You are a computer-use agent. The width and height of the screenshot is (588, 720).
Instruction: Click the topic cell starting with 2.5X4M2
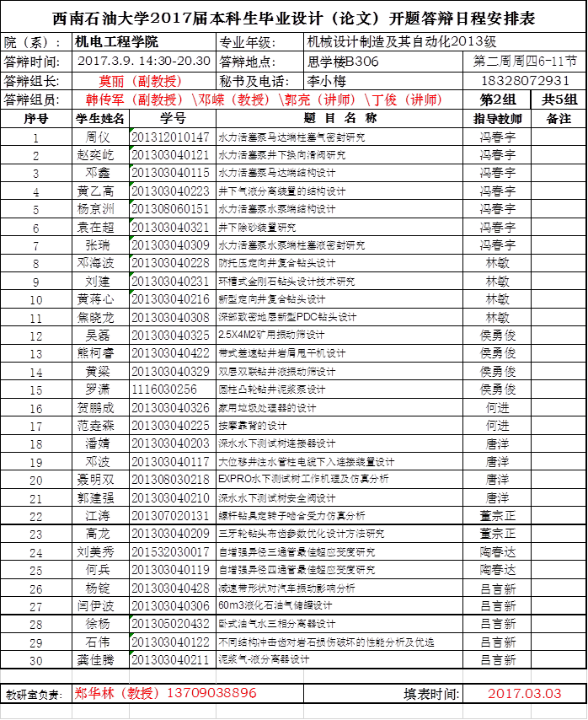[x=339, y=336]
